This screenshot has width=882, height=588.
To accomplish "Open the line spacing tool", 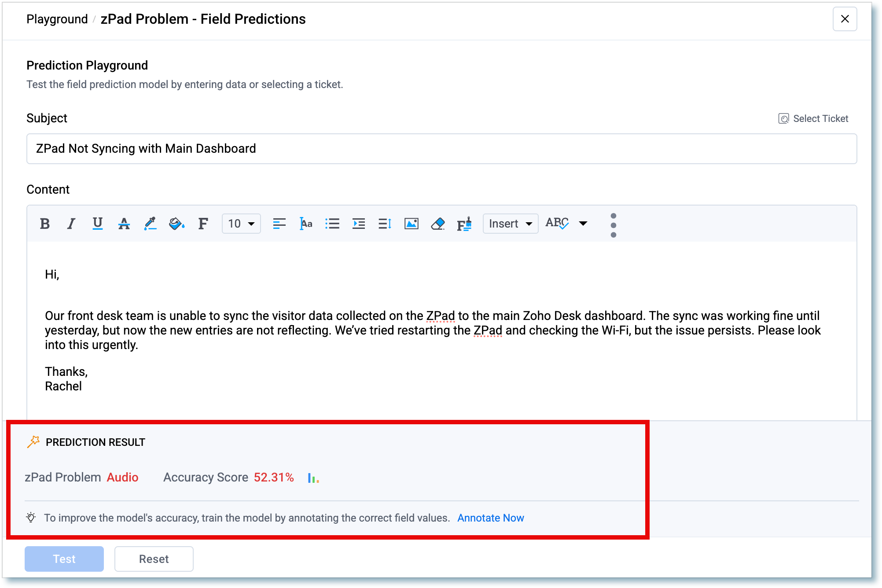I will (385, 224).
